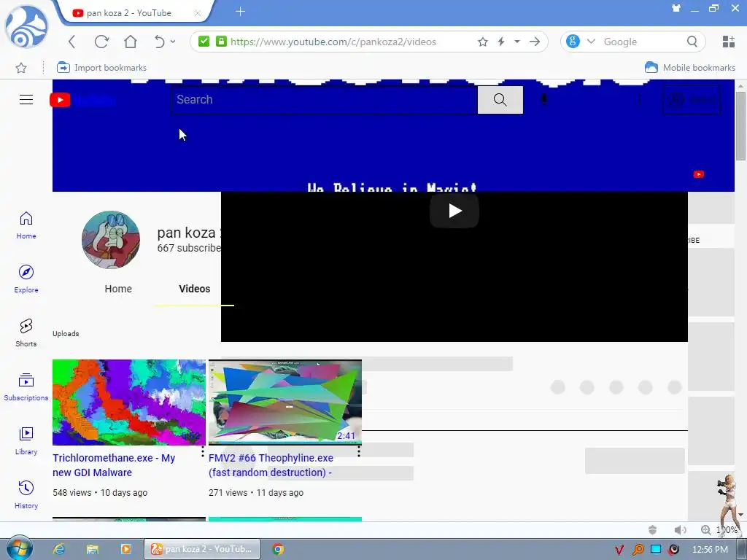Mute the browser with the status bar speaker
This screenshot has height=560, width=747.
(681, 529)
